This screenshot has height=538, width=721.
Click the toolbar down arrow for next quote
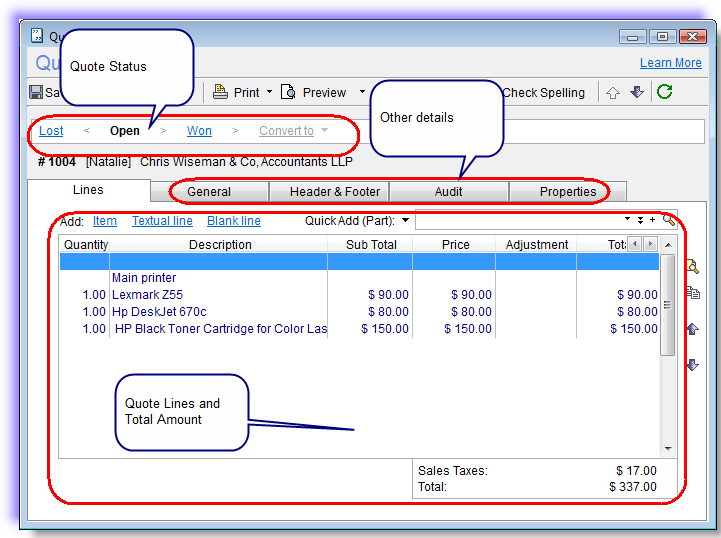click(637, 93)
